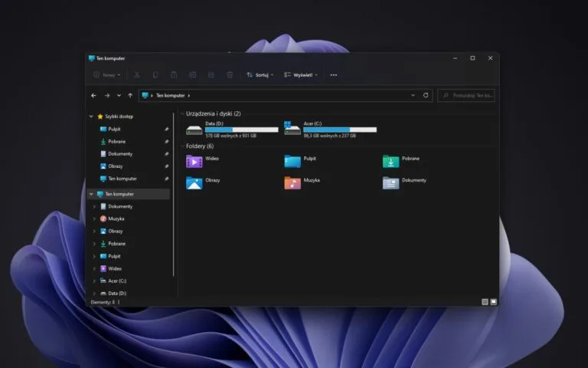Image resolution: width=588 pixels, height=368 pixels.
Task: Go back with the left arrow
Action: (93, 96)
